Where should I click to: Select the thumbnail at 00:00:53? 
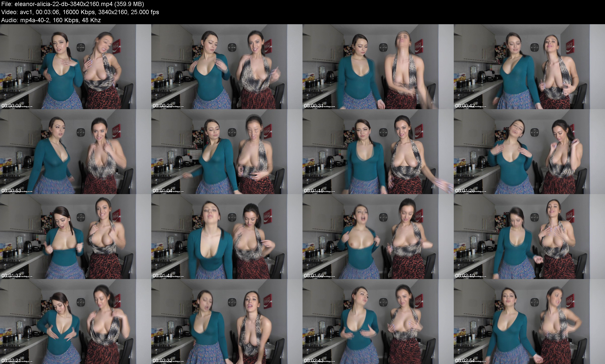(x=76, y=151)
